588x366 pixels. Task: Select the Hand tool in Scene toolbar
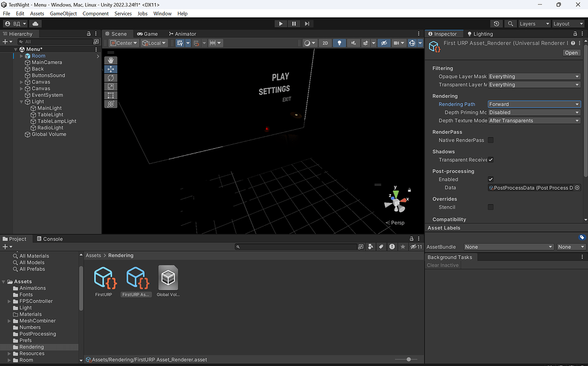110,60
